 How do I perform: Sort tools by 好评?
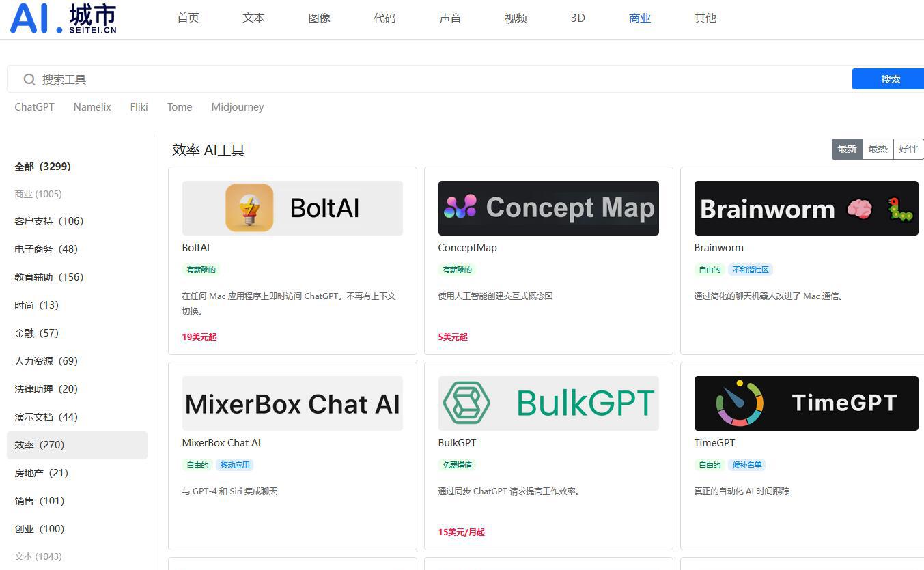click(x=908, y=149)
